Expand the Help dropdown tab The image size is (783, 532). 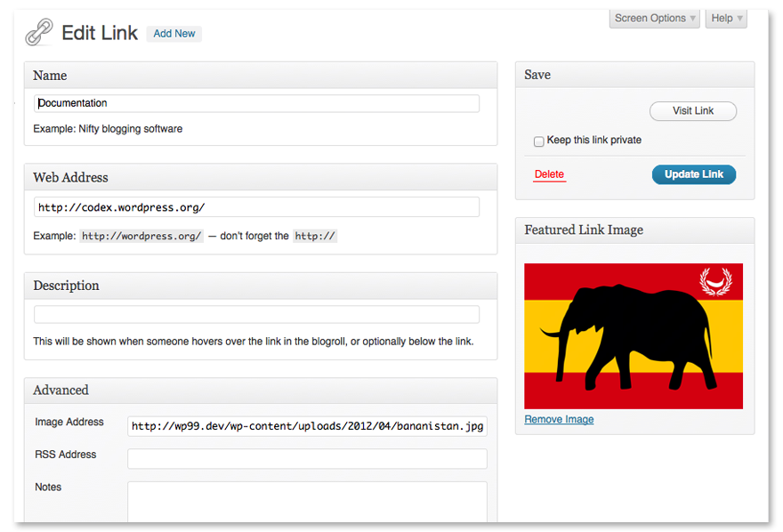pos(726,19)
